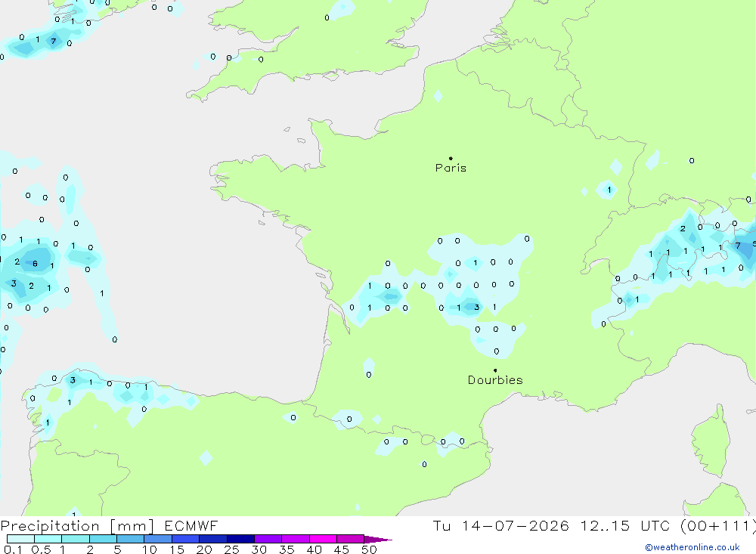Screen dimensions: 756x554
Task: Click the forecast date 14-07-2026 text
Action: tap(515, 525)
